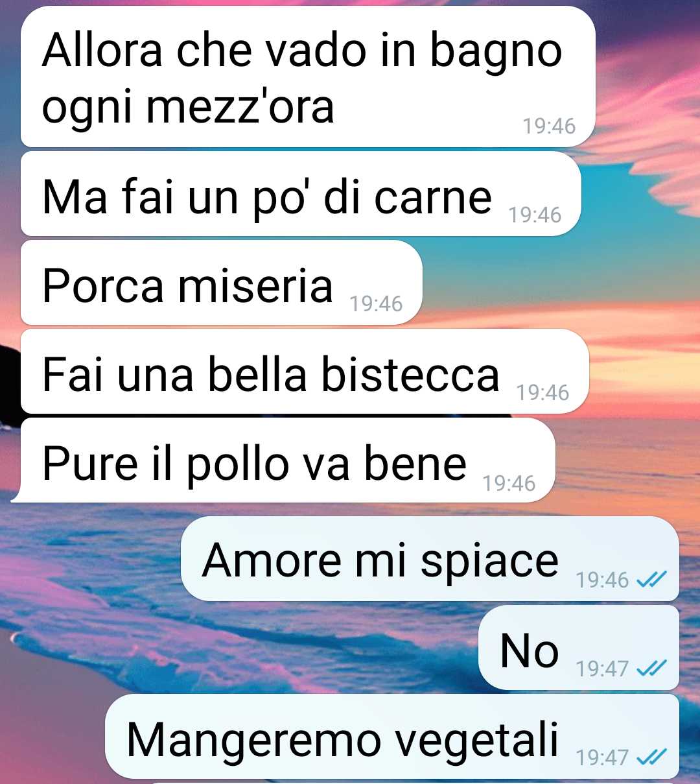The image size is (700, 784).
Task: Tap the timestamp on 'Pure il pollo va bene'
Action: tap(509, 483)
